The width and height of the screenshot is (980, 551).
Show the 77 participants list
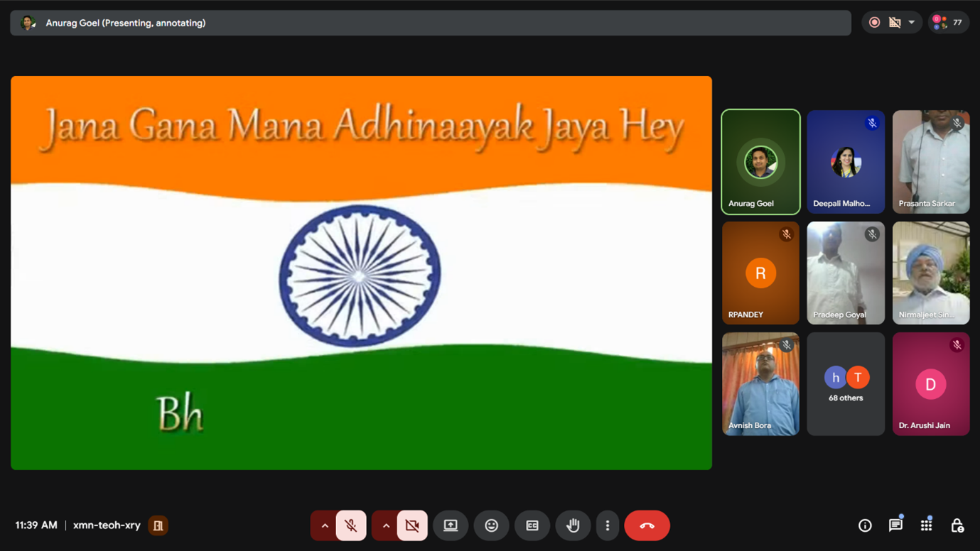point(948,23)
